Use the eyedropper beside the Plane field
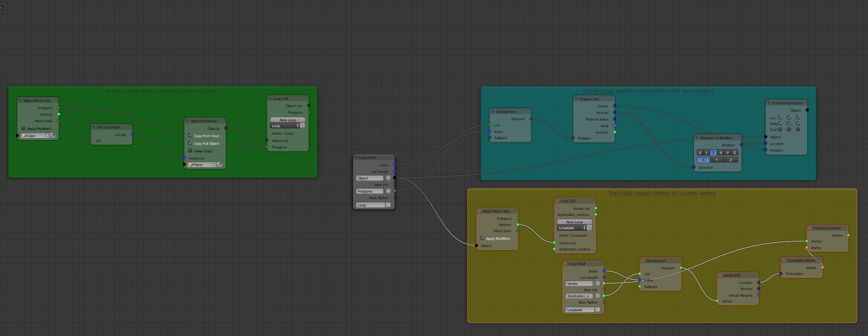 coord(220,165)
